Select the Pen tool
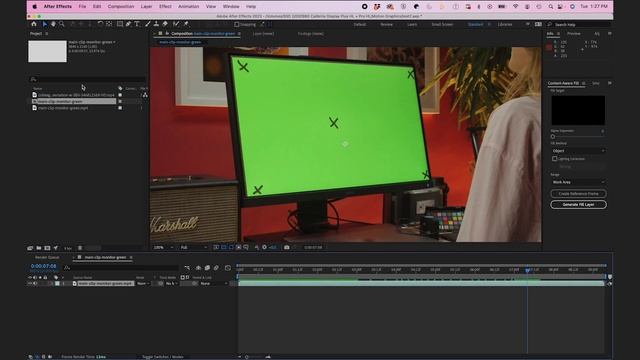Image resolution: width=640 pixels, height=360 pixels. click(129, 24)
